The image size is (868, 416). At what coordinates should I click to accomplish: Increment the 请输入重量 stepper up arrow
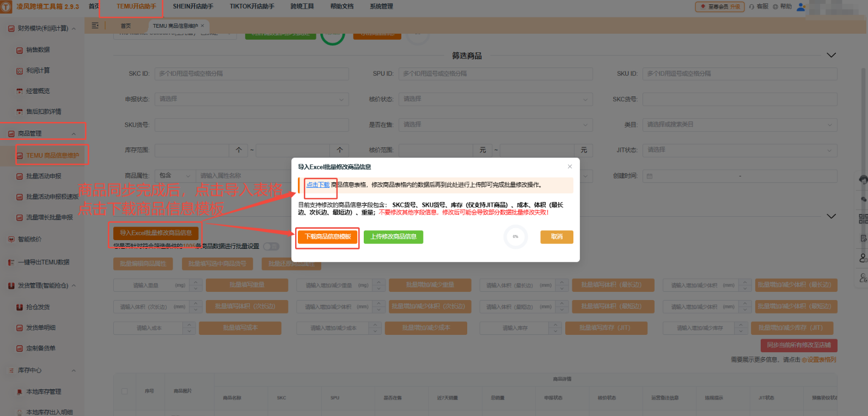coord(196,282)
